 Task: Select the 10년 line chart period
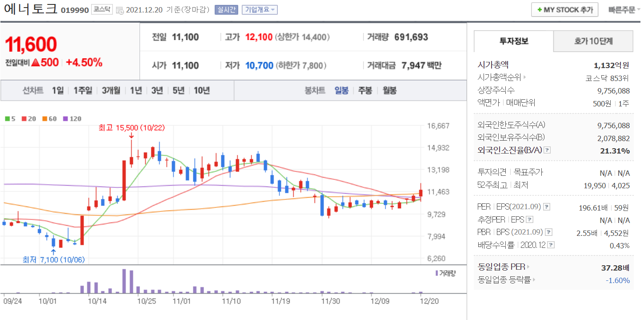click(x=202, y=91)
